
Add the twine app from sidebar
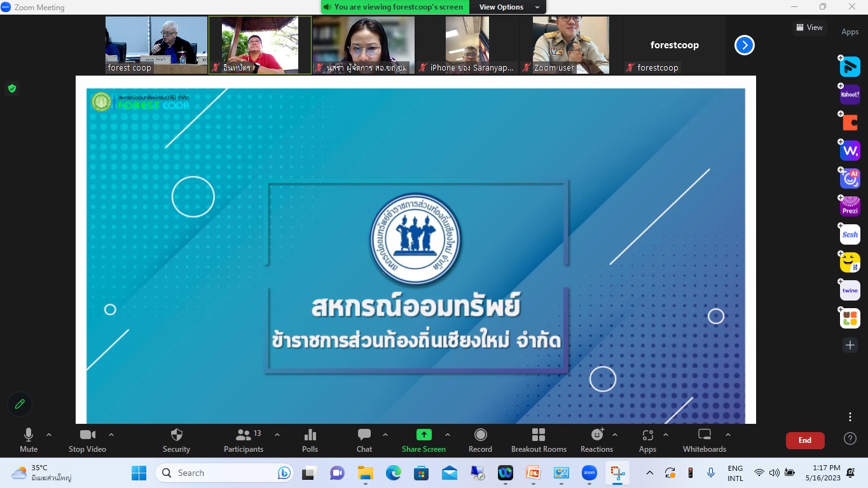(850, 290)
